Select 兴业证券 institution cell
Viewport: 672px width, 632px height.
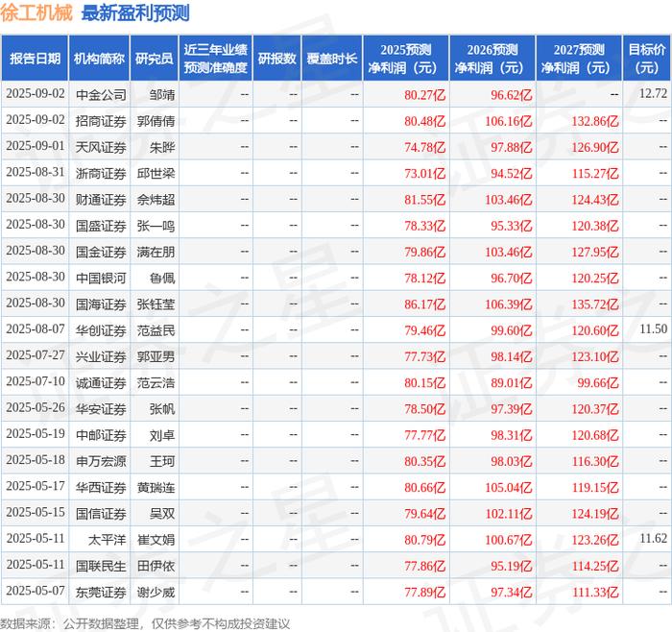[x=101, y=356]
